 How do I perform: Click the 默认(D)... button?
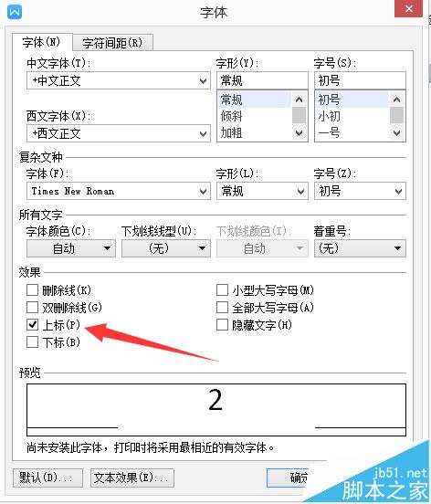tap(47, 478)
